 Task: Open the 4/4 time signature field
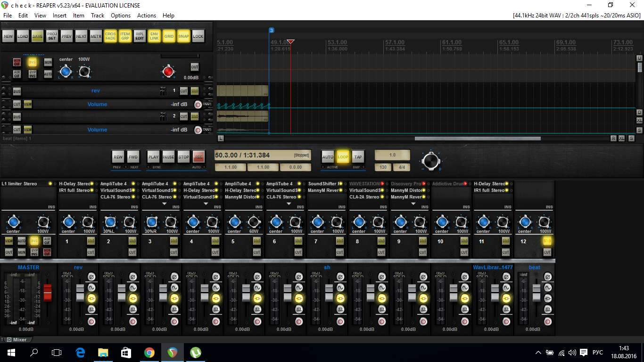point(402,167)
